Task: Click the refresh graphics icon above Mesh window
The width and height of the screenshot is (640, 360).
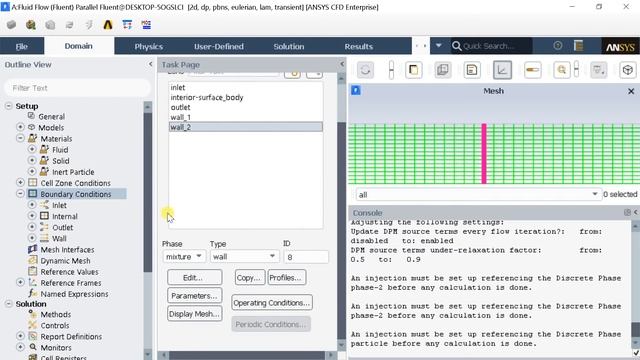Action: click(x=365, y=70)
